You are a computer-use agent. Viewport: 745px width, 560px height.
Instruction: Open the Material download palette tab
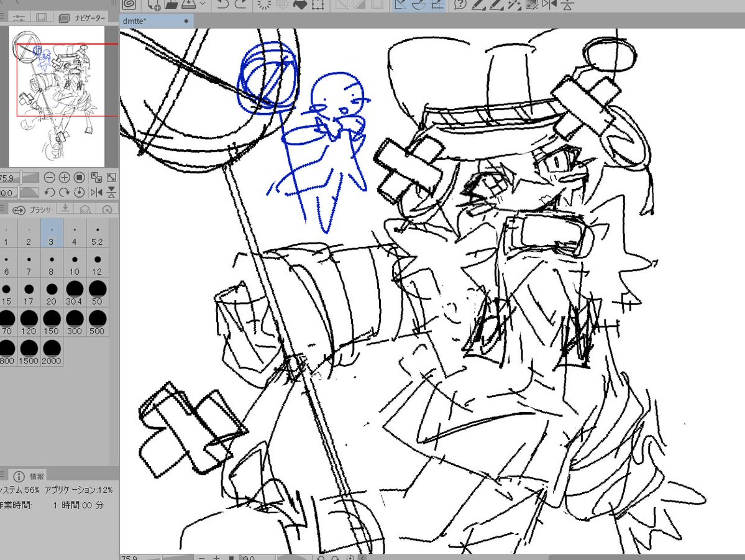point(66,209)
